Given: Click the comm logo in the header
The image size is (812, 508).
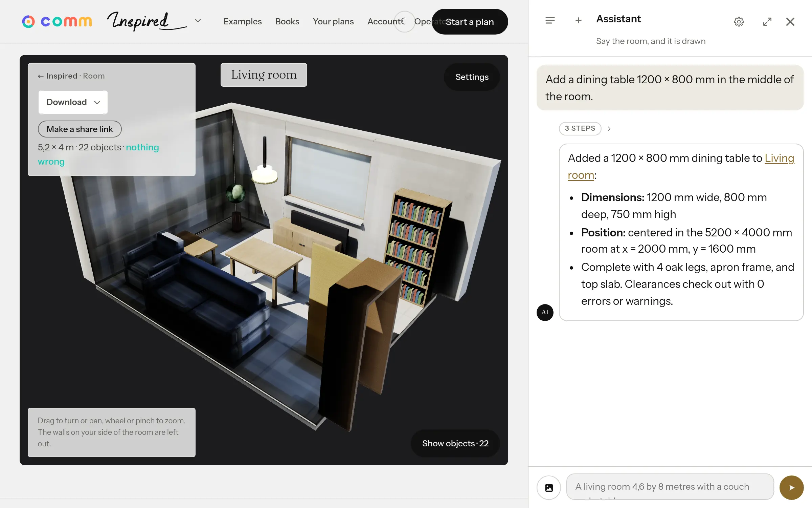Looking at the screenshot, I should pos(57,22).
